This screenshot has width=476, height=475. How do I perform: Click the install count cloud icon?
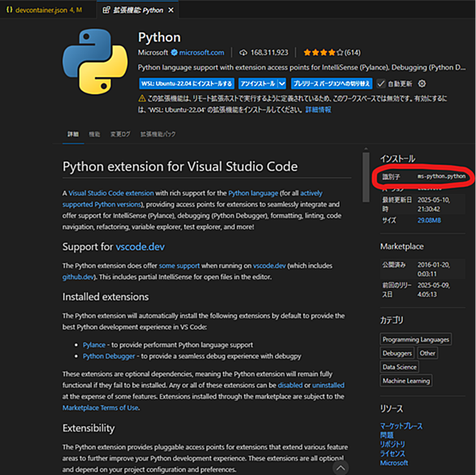243,53
